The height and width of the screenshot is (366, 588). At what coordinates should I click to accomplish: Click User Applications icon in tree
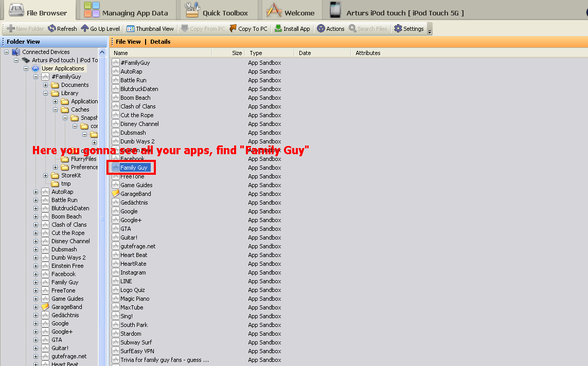tap(35, 68)
